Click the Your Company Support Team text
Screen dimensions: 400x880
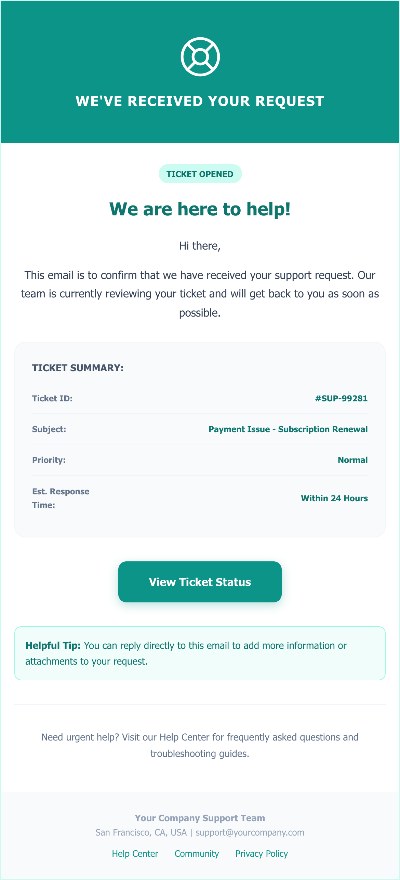coord(200,818)
